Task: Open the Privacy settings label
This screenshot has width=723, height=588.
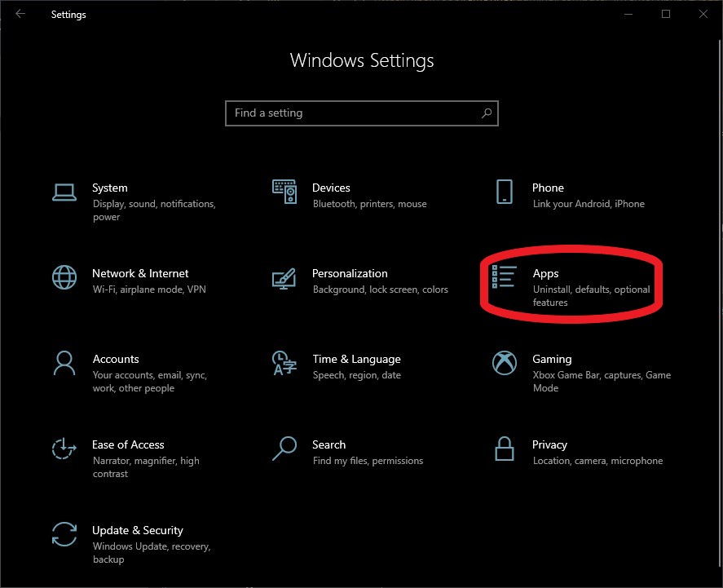Action: click(549, 445)
